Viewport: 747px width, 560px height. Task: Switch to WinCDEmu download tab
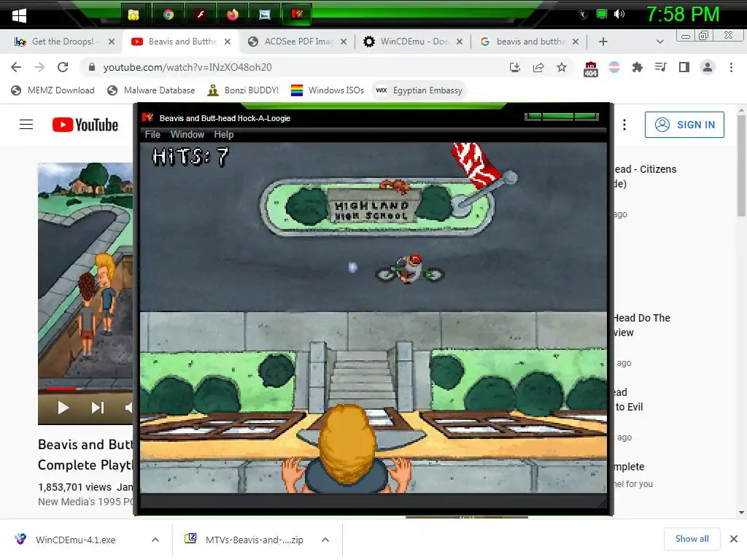pos(414,42)
